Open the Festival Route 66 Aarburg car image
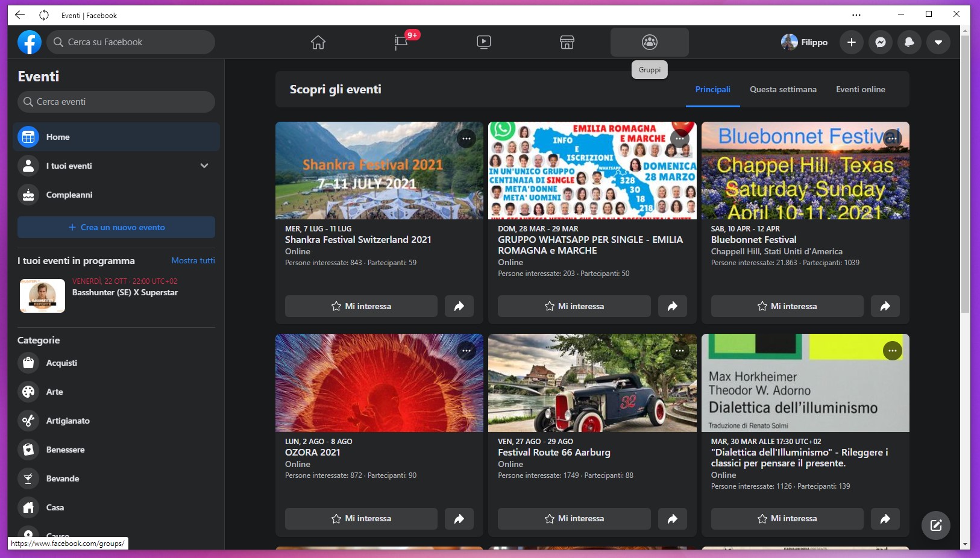This screenshot has height=558, width=980. tap(592, 383)
